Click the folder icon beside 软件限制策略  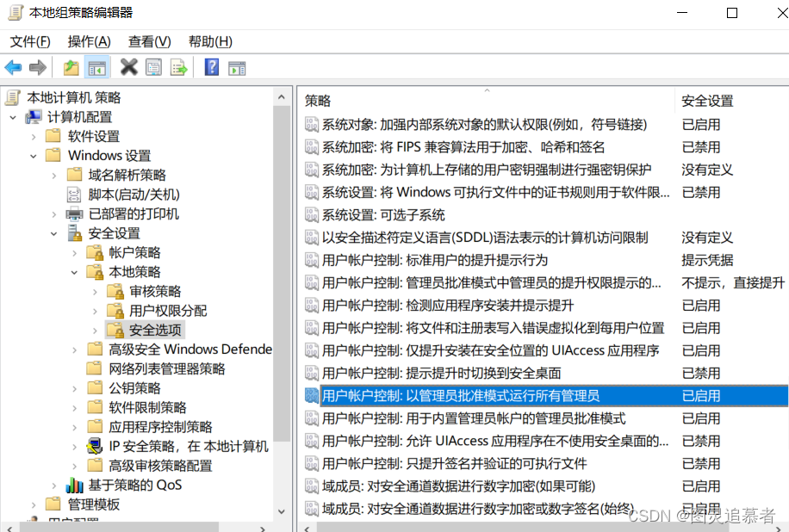coord(95,407)
